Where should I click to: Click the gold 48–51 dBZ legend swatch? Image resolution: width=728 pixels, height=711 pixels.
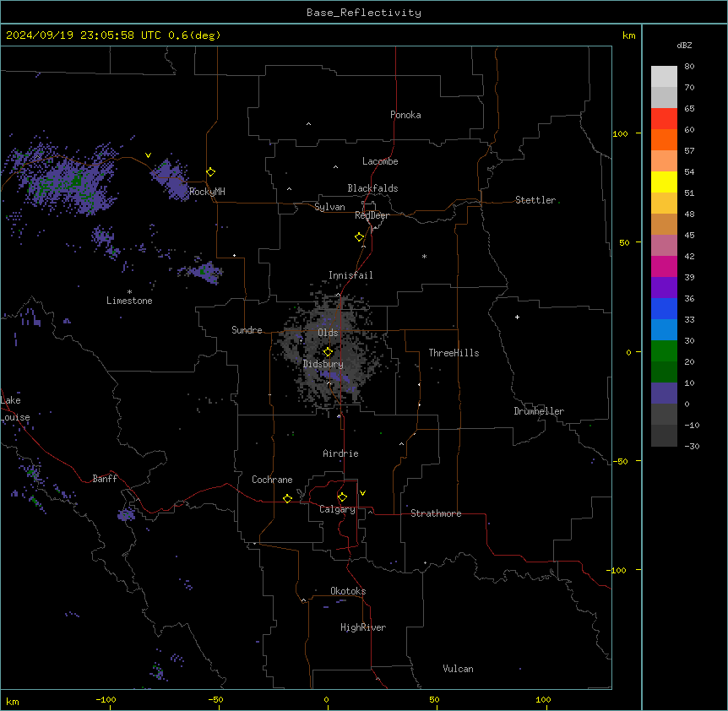pyautogui.click(x=664, y=204)
